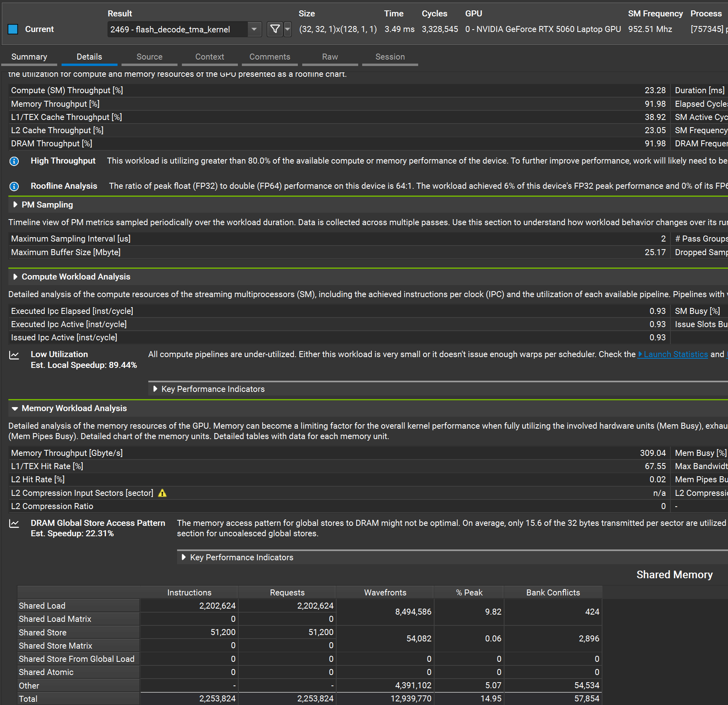
Task: Expand the PM Sampling section
Action: 15,205
